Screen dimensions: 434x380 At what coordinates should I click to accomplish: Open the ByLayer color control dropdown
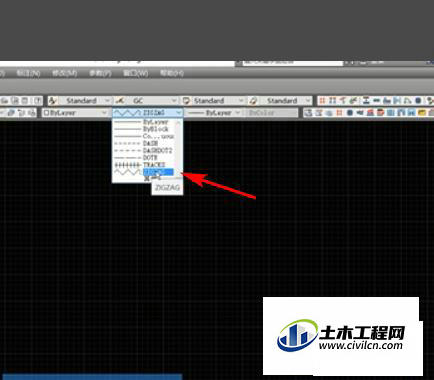pos(75,113)
